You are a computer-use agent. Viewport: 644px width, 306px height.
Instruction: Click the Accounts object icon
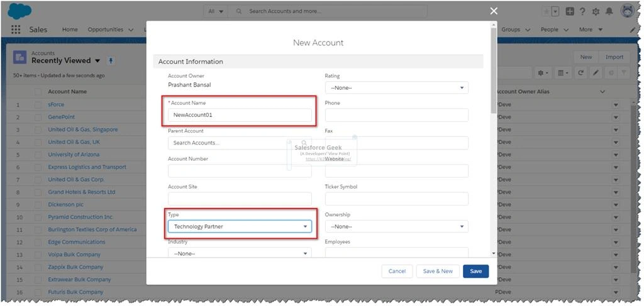click(x=19, y=57)
